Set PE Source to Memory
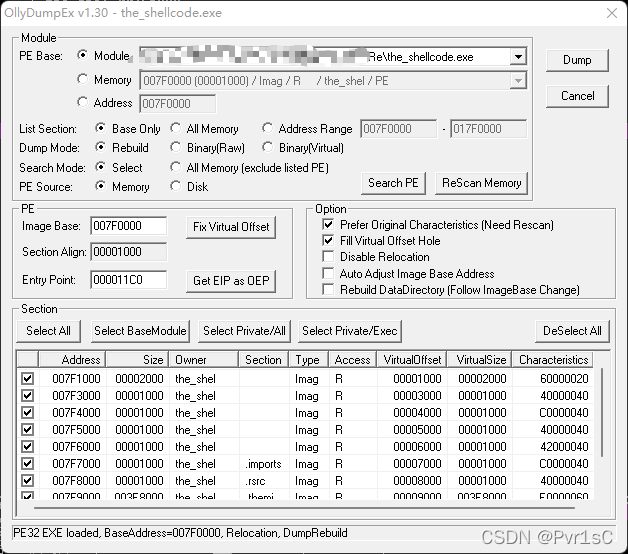628x554 pixels. pyautogui.click(x=101, y=186)
